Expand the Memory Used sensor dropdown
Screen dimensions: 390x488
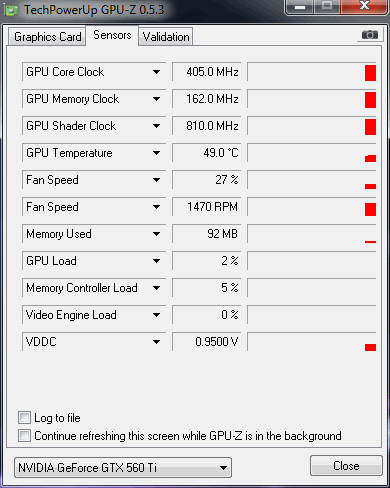click(156, 234)
